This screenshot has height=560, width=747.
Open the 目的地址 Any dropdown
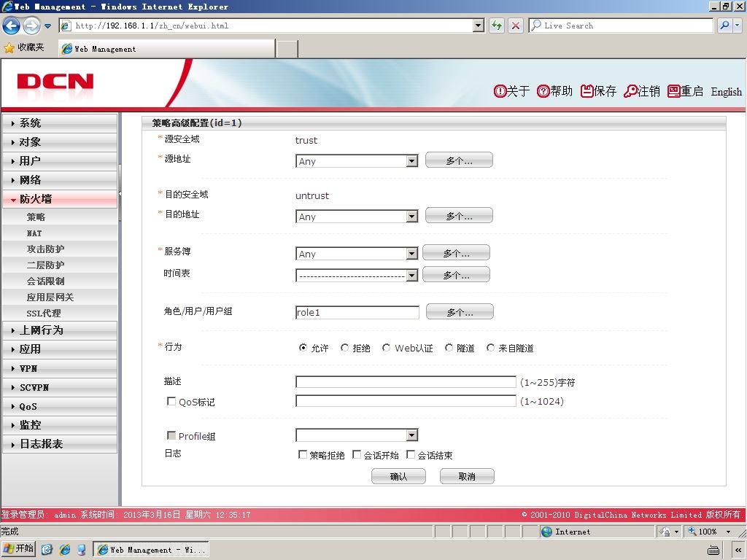[x=357, y=216]
